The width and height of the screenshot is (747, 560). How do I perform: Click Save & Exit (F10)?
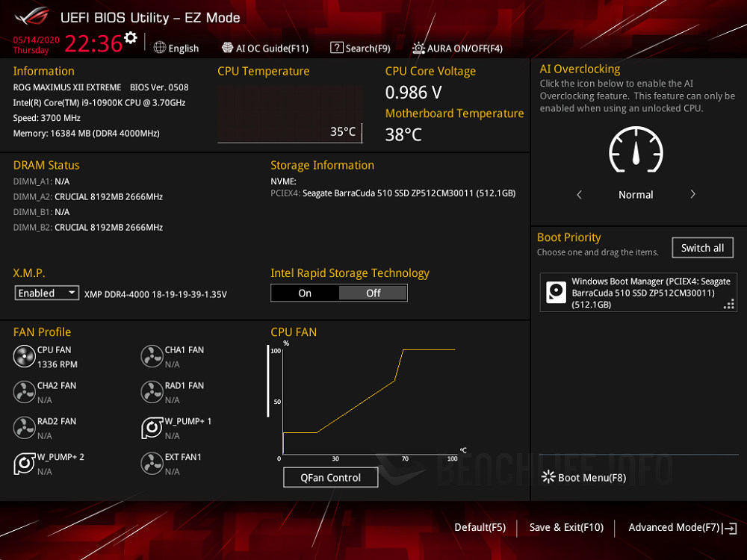coord(566,528)
